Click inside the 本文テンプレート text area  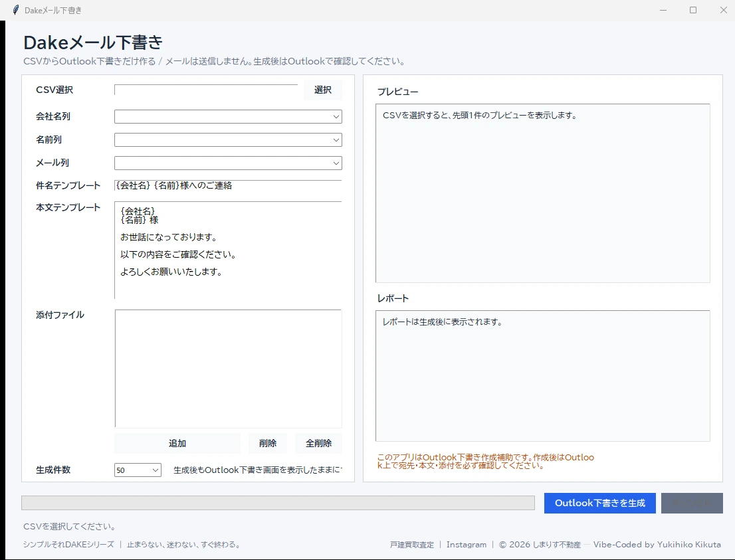pos(228,250)
